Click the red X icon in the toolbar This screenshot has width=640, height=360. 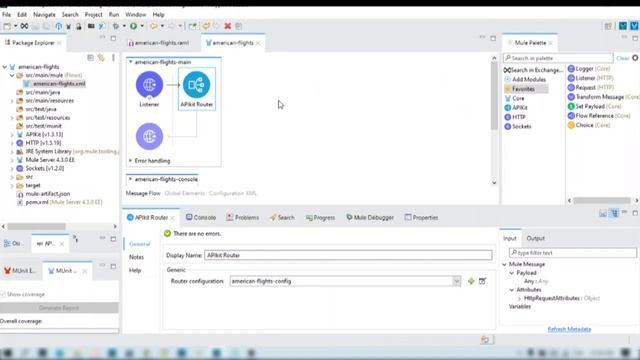click(x=227, y=26)
